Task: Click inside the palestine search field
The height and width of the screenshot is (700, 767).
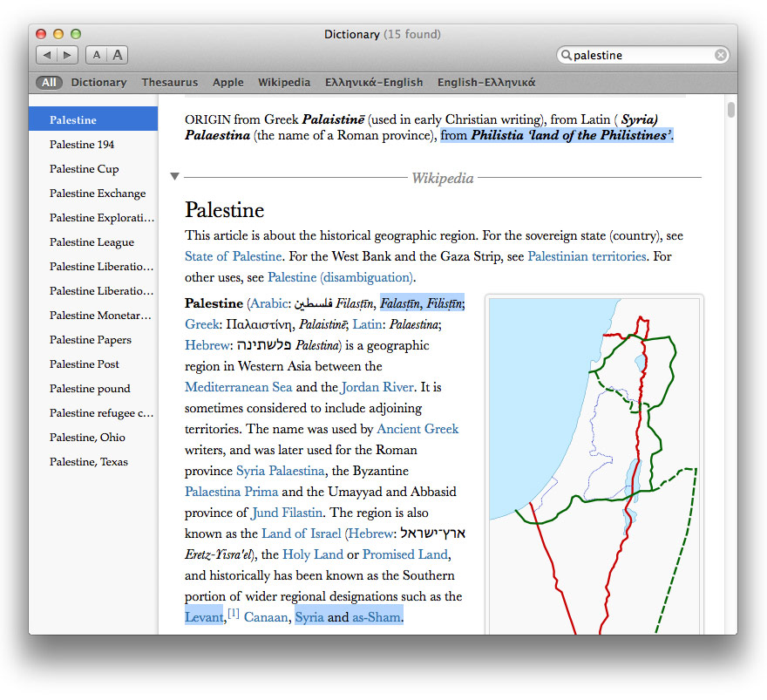Action: pyautogui.click(x=642, y=55)
